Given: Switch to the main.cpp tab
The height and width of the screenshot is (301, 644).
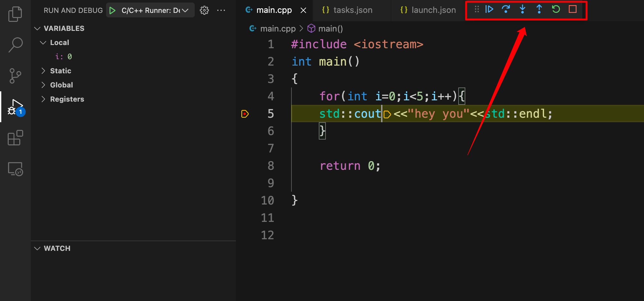Looking at the screenshot, I should tap(274, 10).
